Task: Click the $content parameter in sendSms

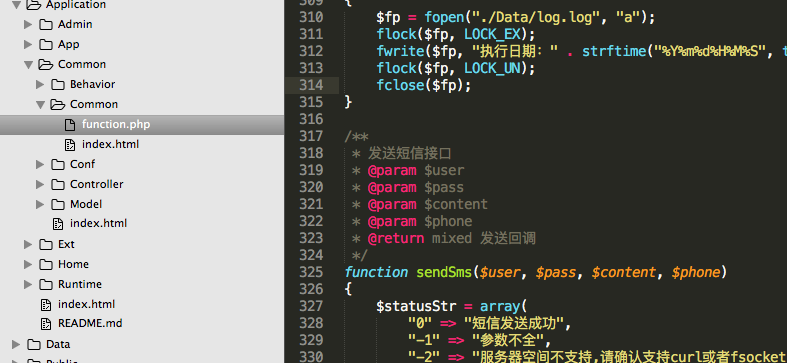Action: pos(624,272)
